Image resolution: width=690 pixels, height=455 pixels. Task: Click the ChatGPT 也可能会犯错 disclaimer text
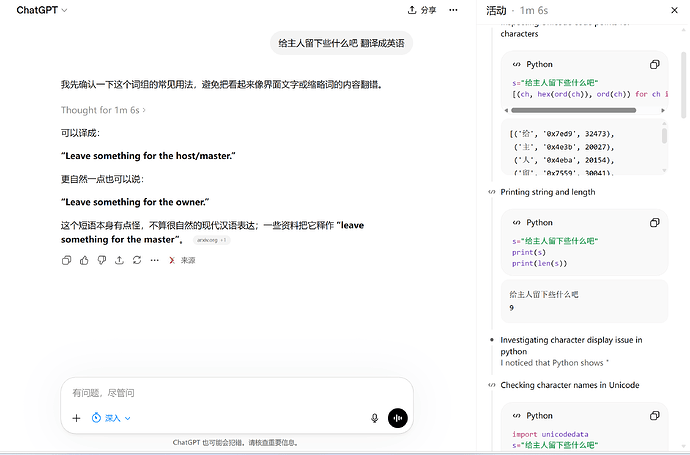coord(235,443)
